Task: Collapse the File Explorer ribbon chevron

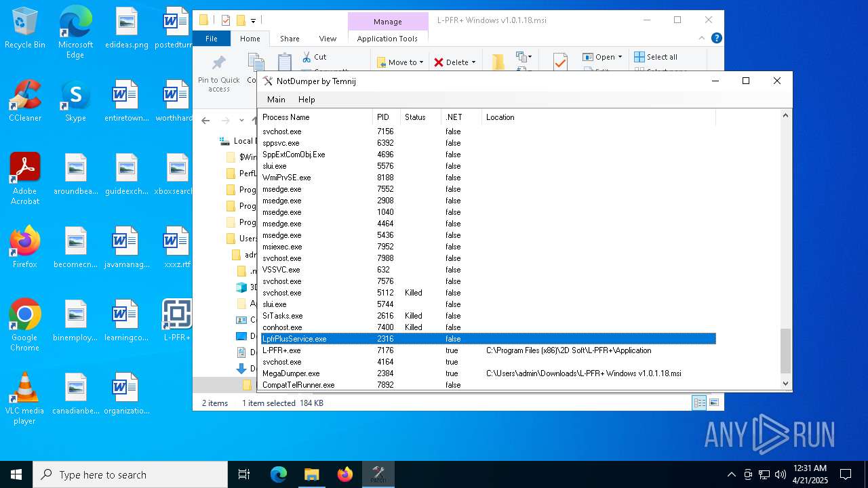Action: pos(703,39)
